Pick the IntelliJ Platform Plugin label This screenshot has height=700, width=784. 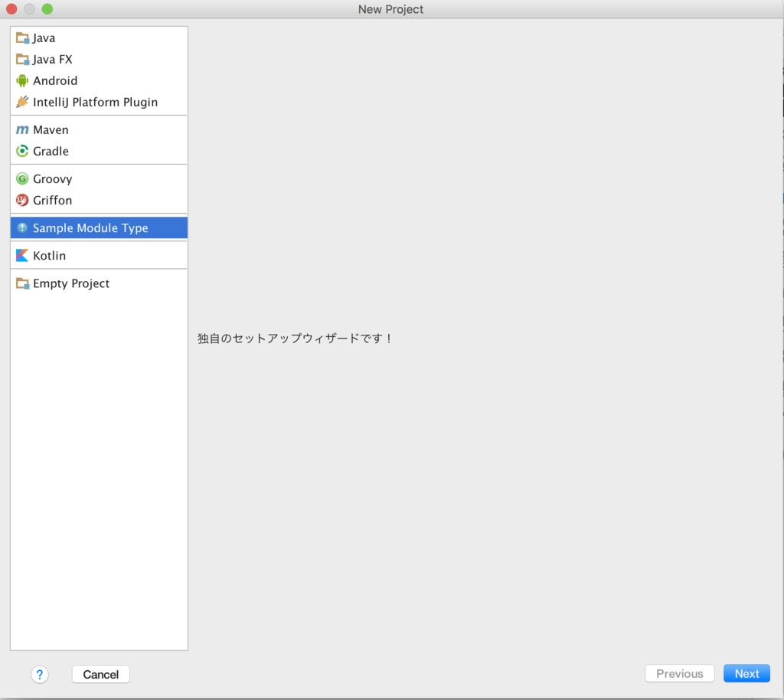tap(95, 102)
